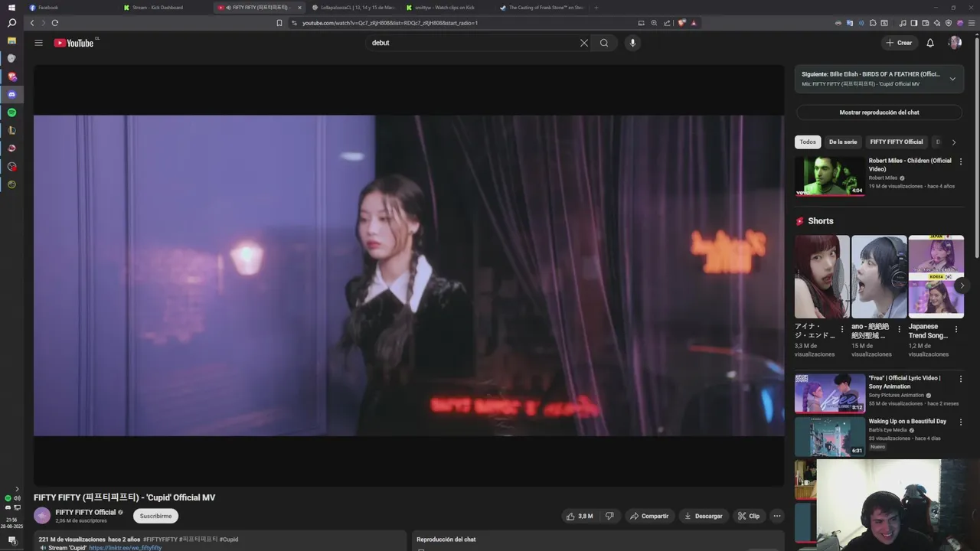
Task: Open options for Japanese Trend Song Short
Action: 956,329
